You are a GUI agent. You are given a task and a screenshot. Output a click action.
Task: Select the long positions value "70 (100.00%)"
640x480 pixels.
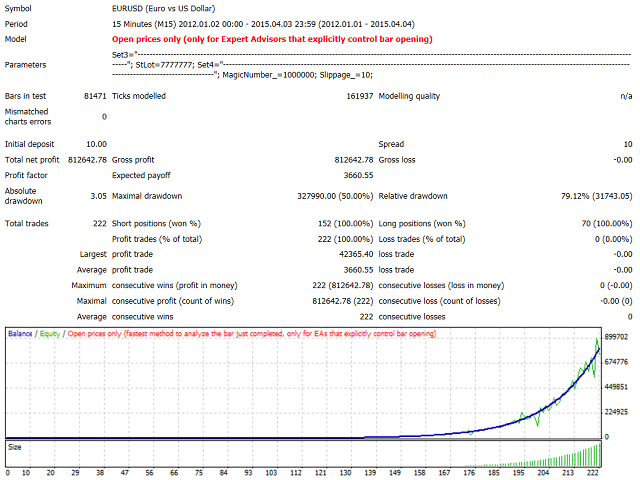click(607, 224)
